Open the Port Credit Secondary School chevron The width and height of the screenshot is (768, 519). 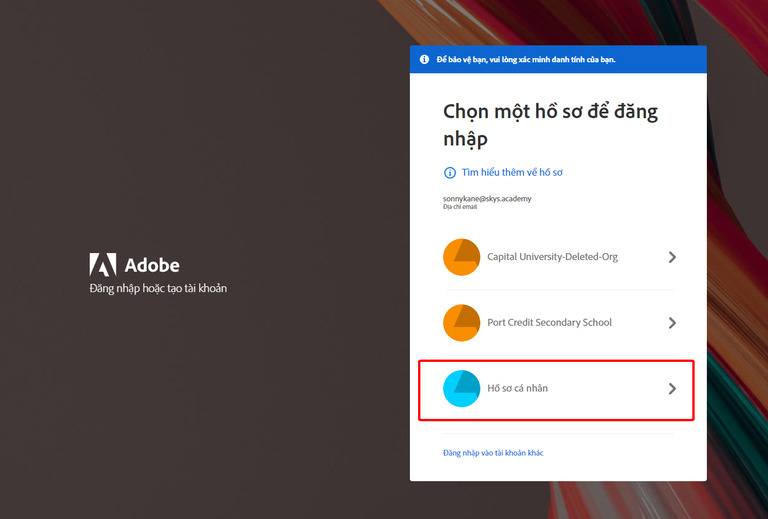(672, 323)
